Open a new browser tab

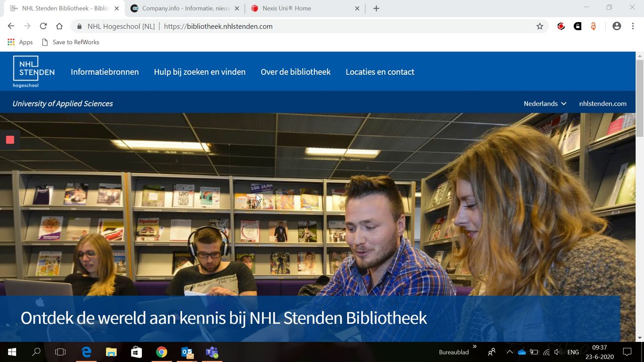click(376, 8)
